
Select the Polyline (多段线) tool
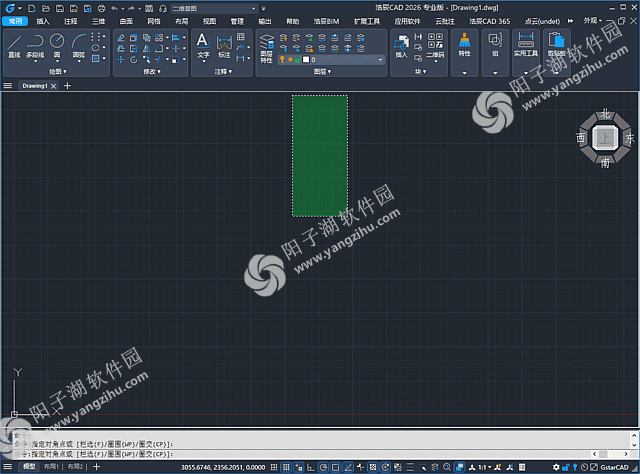(x=35, y=46)
